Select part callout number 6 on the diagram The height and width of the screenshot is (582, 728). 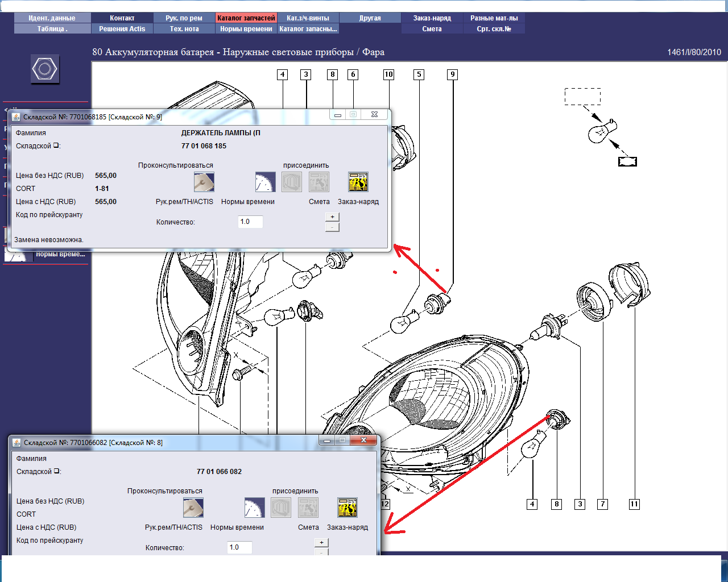(x=353, y=74)
